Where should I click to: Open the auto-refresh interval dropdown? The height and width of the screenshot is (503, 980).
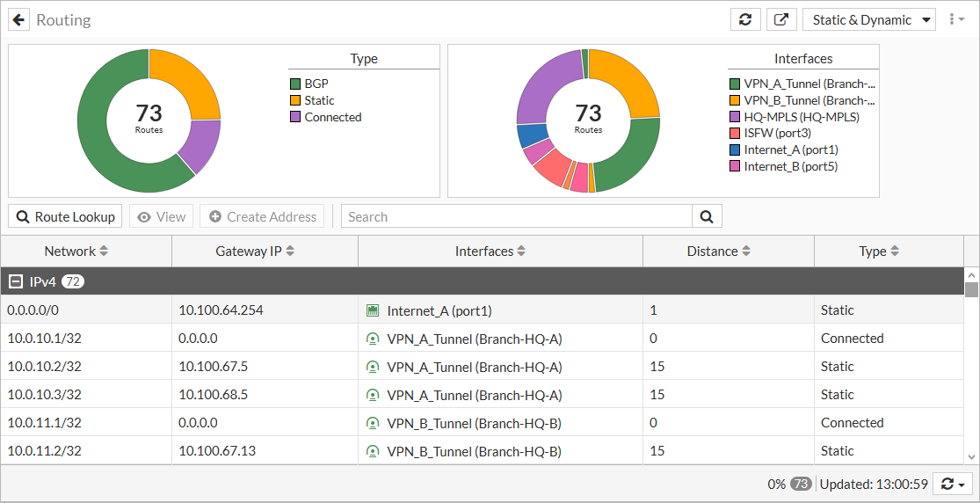click(x=953, y=484)
